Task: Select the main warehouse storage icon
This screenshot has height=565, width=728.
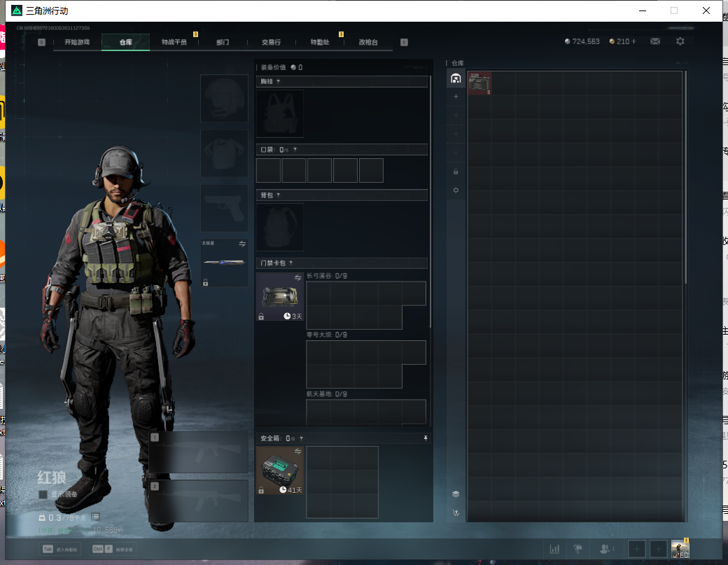Action: (x=456, y=78)
